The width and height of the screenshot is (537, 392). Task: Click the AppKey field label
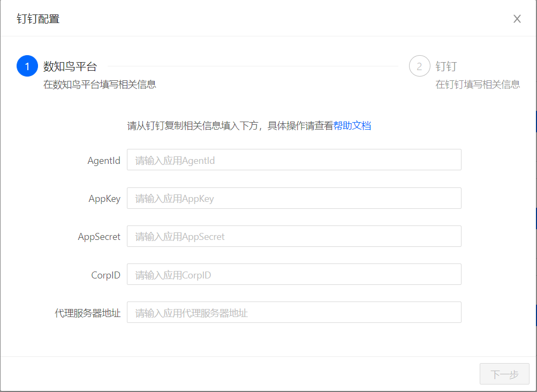[x=104, y=199]
